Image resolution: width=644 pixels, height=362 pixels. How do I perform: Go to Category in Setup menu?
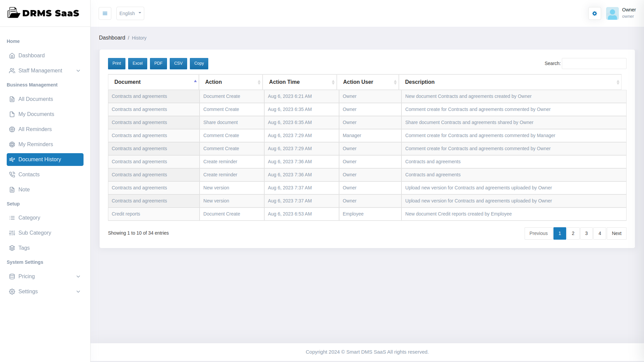[x=29, y=218]
